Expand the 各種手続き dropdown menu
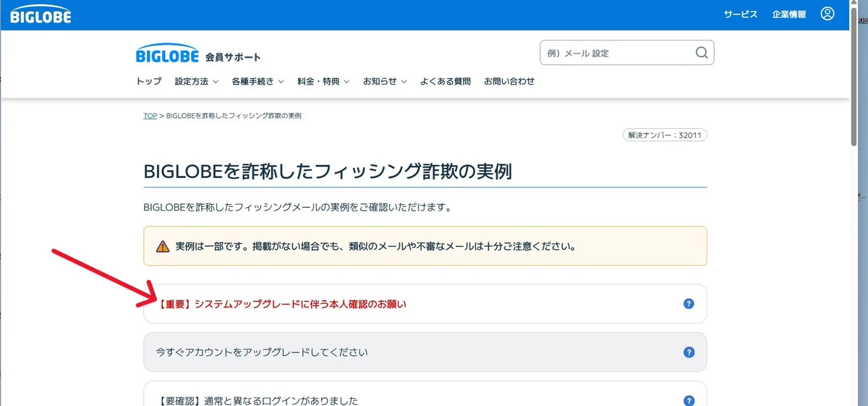This screenshot has height=406, width=868. (258, 82)
